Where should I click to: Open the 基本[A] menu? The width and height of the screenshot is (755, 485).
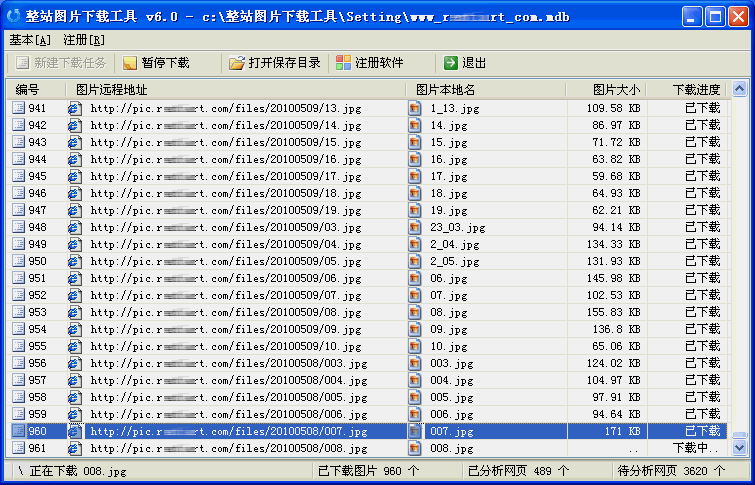coord(30,40)
